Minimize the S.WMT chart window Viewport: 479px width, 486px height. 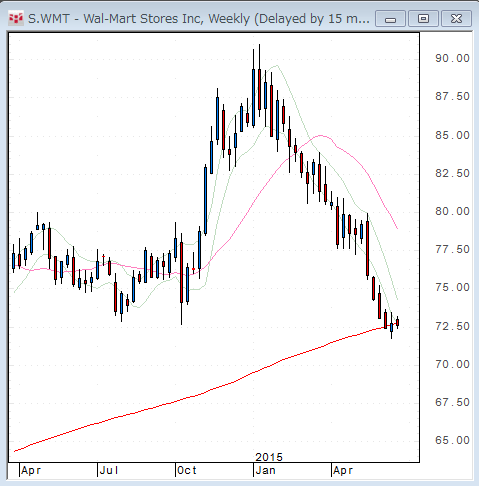click(x=390, y=19)
